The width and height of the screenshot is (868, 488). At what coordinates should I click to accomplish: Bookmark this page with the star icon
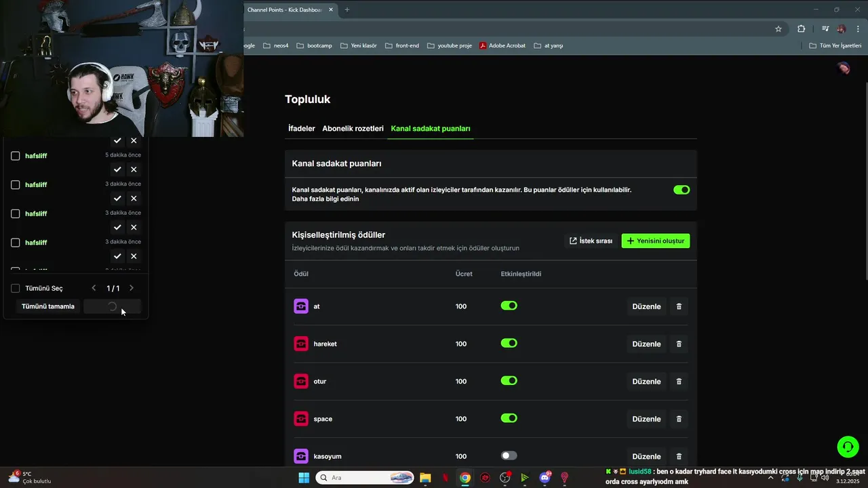tap(778, 29)
